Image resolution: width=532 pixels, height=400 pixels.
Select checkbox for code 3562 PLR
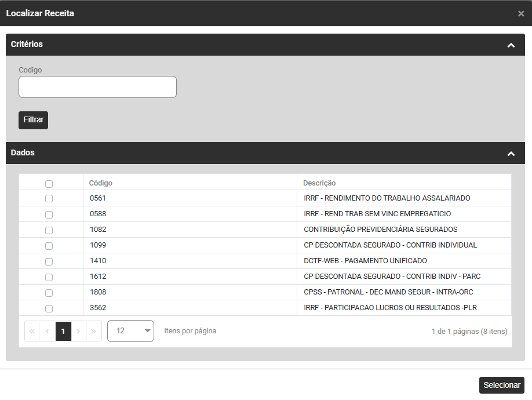[49, 308]
